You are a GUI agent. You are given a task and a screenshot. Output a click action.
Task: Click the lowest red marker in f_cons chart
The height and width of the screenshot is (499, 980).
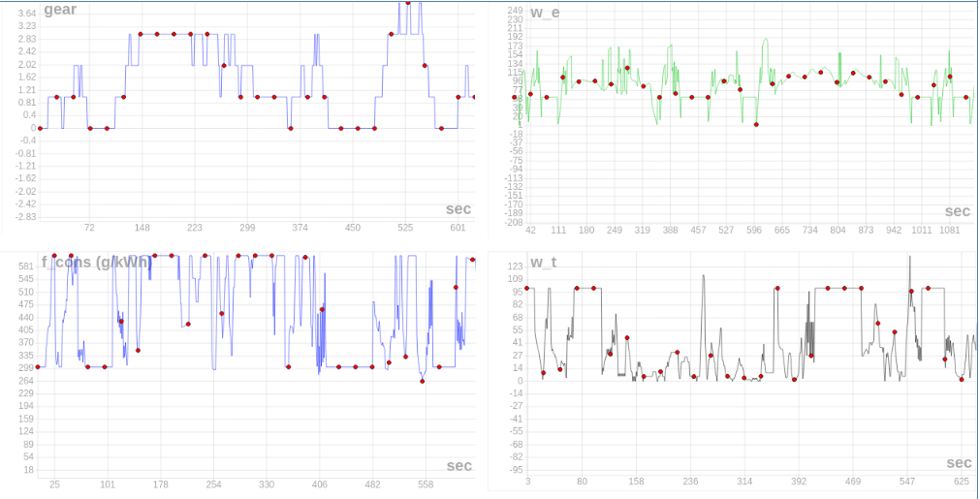tap(422, 381)
